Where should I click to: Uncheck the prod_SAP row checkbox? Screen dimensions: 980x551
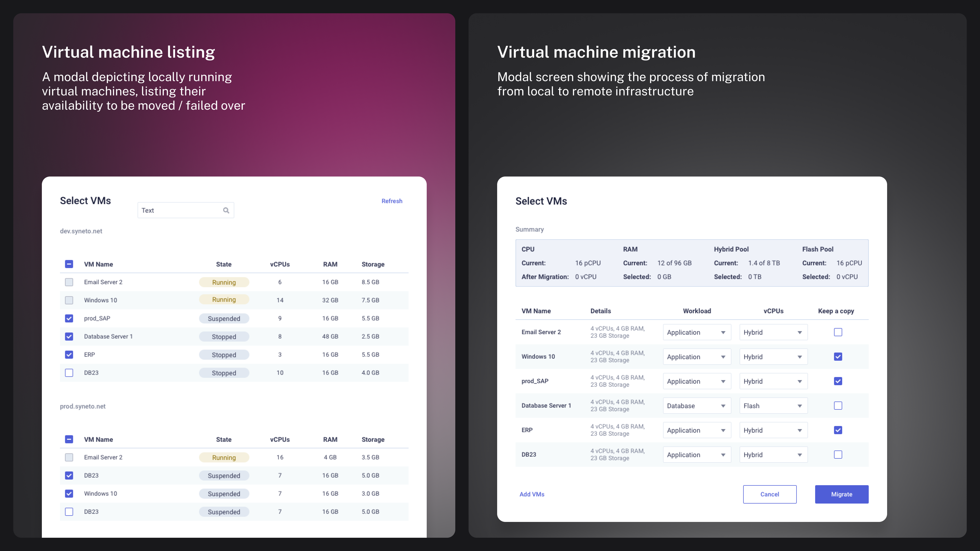coord(69,318)
